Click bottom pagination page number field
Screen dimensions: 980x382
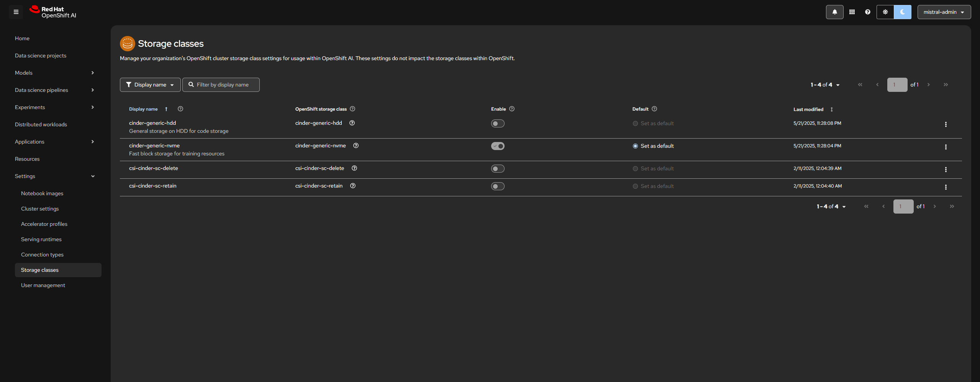(903, 207)
